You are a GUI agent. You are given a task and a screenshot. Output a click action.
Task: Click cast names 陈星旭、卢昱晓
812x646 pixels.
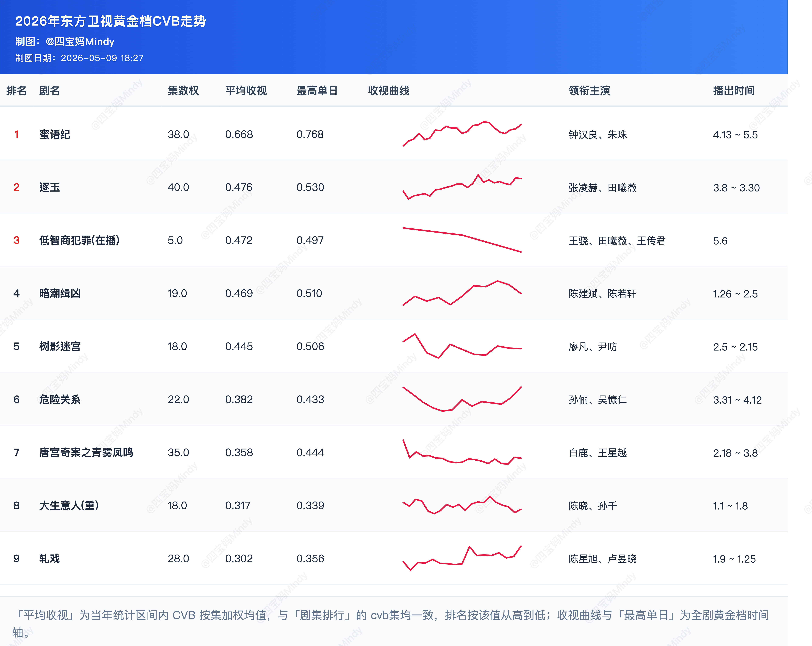[603, 559]
